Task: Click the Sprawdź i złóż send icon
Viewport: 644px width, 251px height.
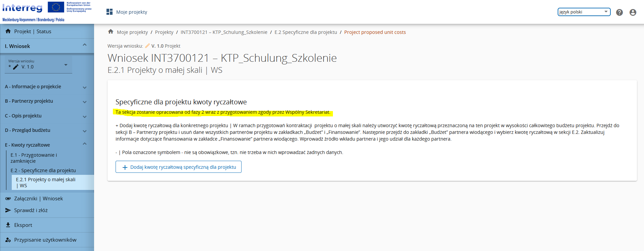Action: click(x=8, y=210)
